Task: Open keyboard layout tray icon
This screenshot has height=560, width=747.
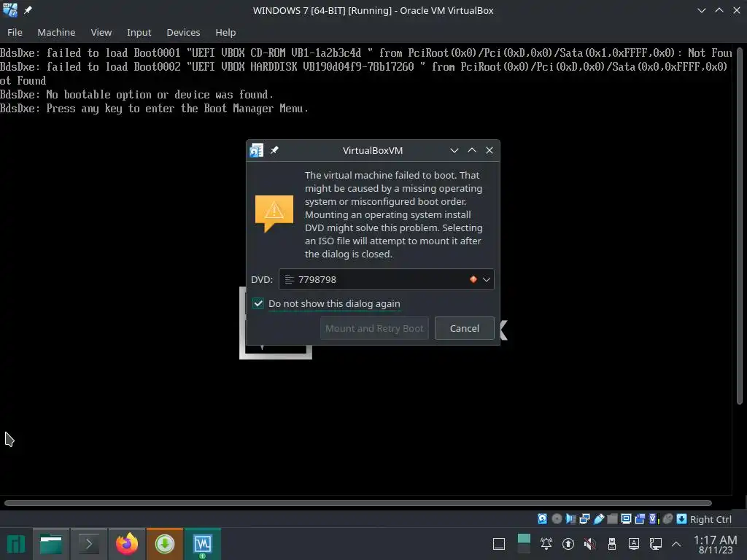Action: click(x=634, y=543)
